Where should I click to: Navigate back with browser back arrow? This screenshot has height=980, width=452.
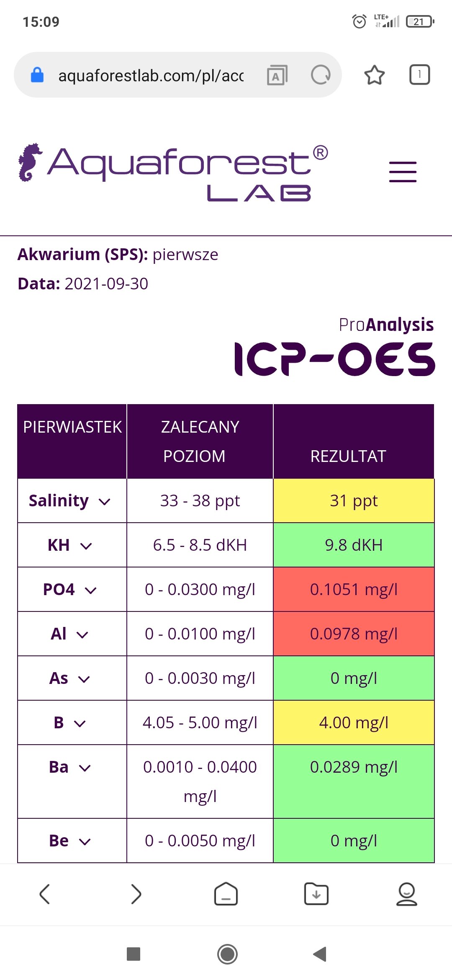(45, 894)
